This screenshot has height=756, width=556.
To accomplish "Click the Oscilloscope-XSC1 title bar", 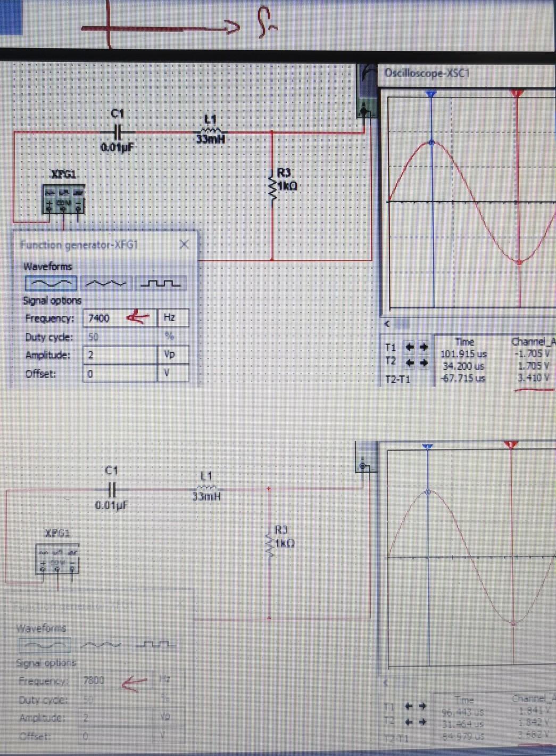I will 467,73.
